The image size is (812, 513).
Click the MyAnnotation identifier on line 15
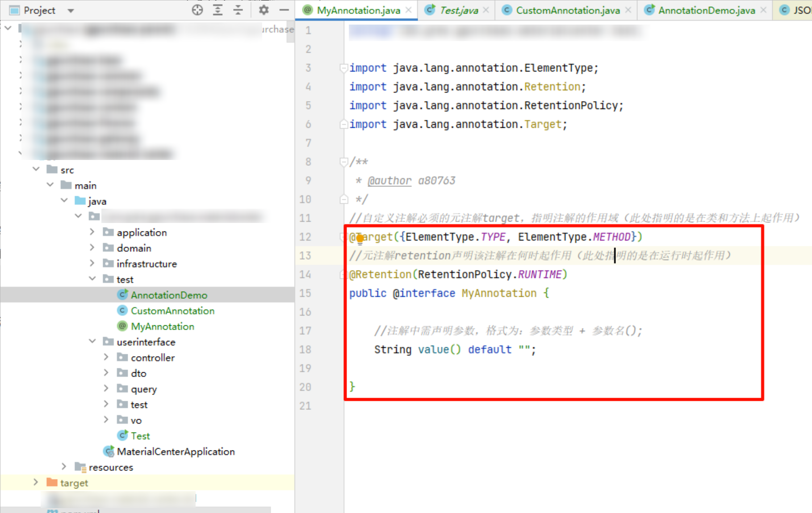[499, 293]
